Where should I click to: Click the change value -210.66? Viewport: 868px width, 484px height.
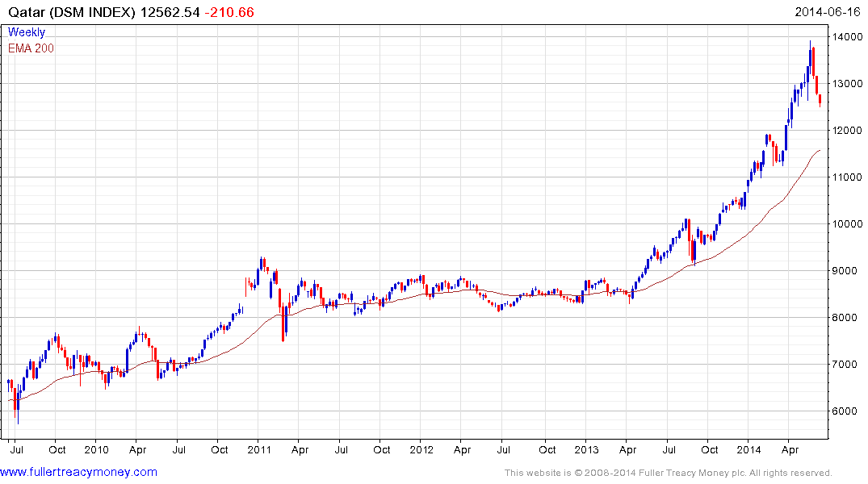(229, 12)
